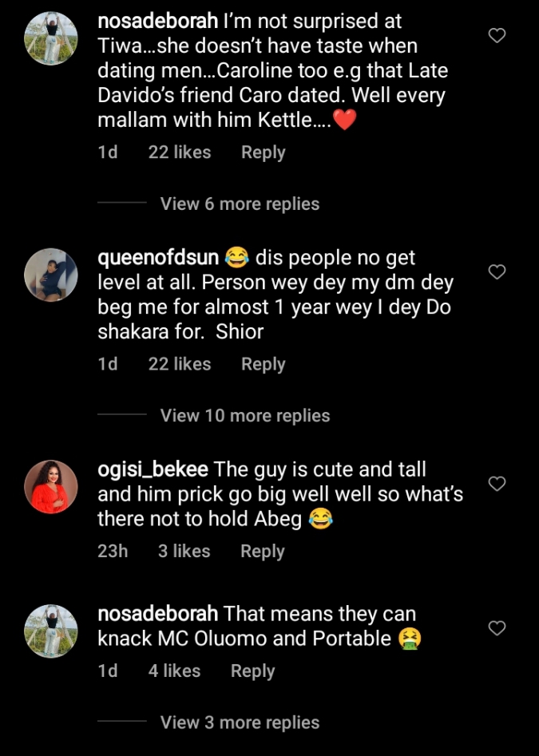The width and height of the screenshot is (539, 756).
Task: Expand View 10 more replies
Action: 244,415
